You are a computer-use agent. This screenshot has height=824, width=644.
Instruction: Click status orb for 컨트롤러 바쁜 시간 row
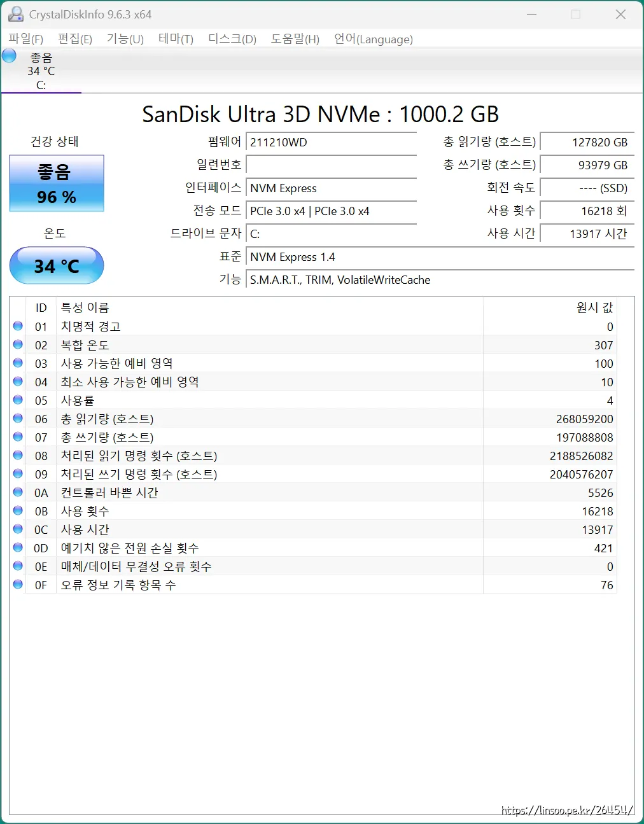(18, 492)
